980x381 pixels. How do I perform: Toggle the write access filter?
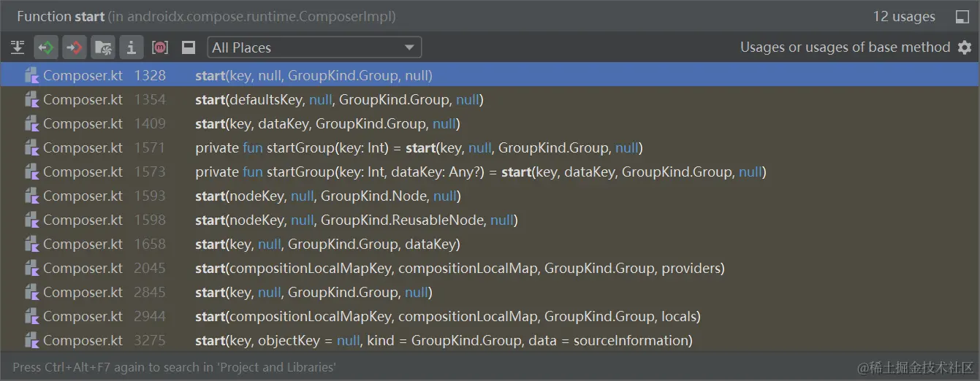74,48
